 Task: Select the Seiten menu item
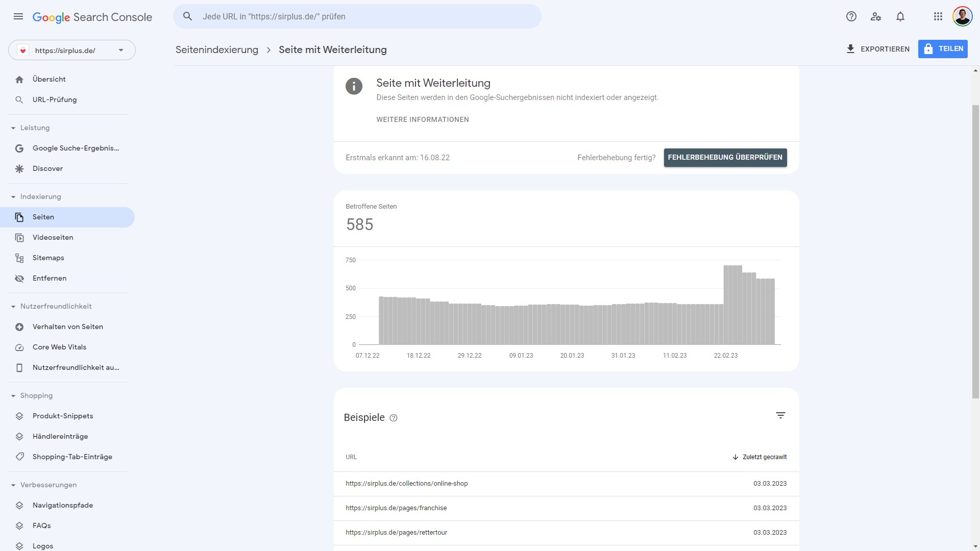click(67, 217)
